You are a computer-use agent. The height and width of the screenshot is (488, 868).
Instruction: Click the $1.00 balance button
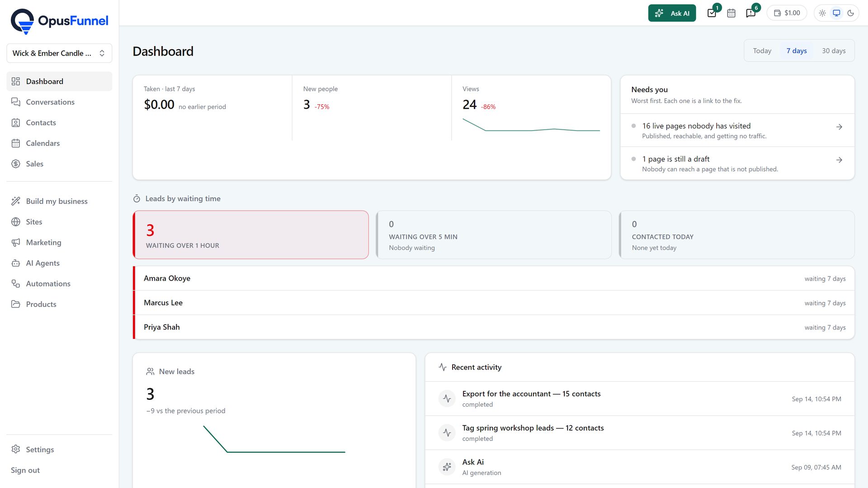787,13
